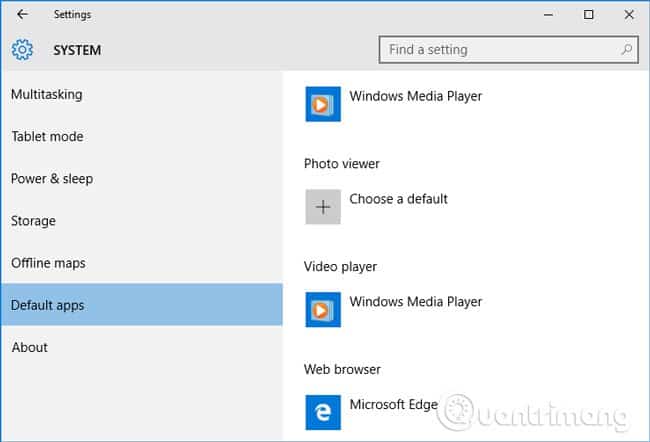Click Windows Media Player icon under Video player
Image resolution: width=650 pixels, height=442 pixels.
(x=323, y=310)
